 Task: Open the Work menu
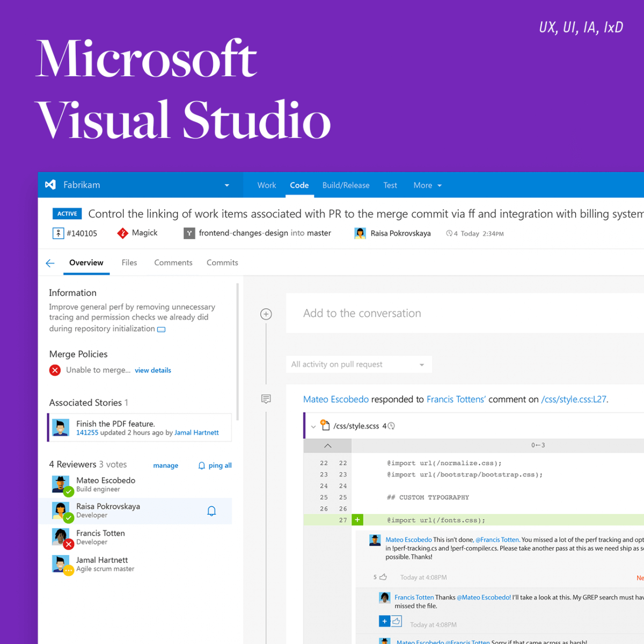[267, 185]
